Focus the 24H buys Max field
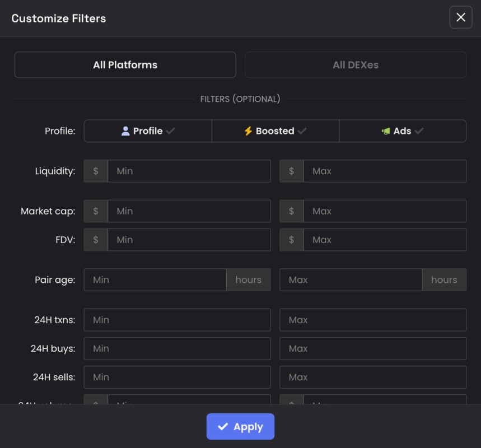The height and width of the screenshot is (448, 481). coord(373,348)
